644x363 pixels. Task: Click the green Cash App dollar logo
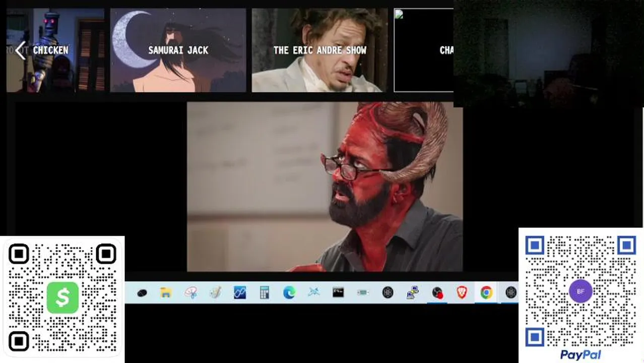62,297
